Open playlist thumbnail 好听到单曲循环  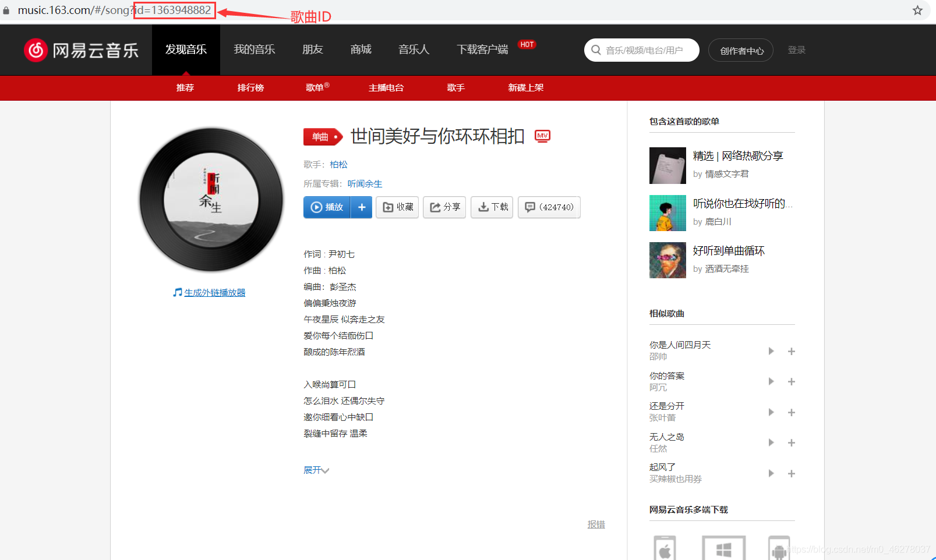(667, 260)
